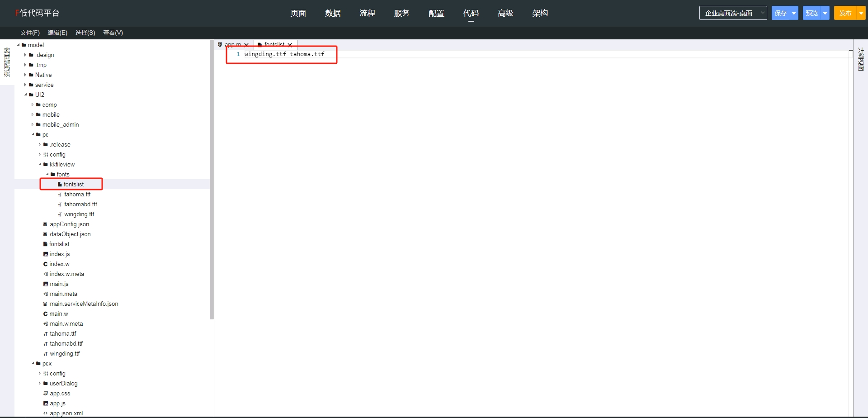
Task: Collapse the kkfileview folder
Action: pyautogui.click(x=40, y=164)
